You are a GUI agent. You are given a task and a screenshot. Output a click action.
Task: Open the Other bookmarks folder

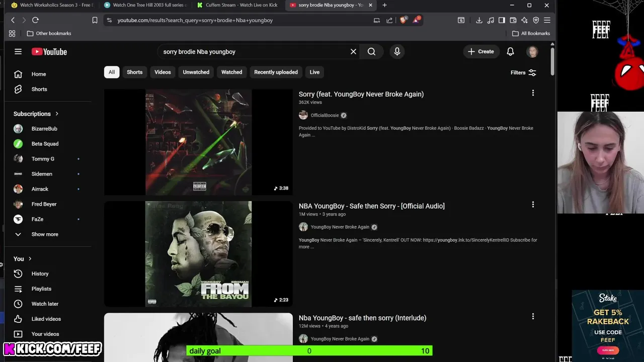49,33
